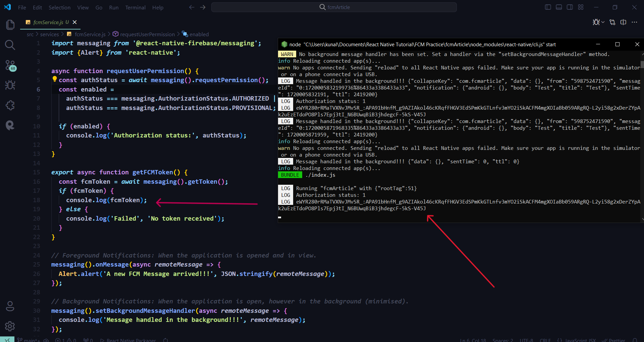Open the Accounts icon in activity bar
Image resolution: width=644 pixels, height=342 pixels.
pos(10,306)
